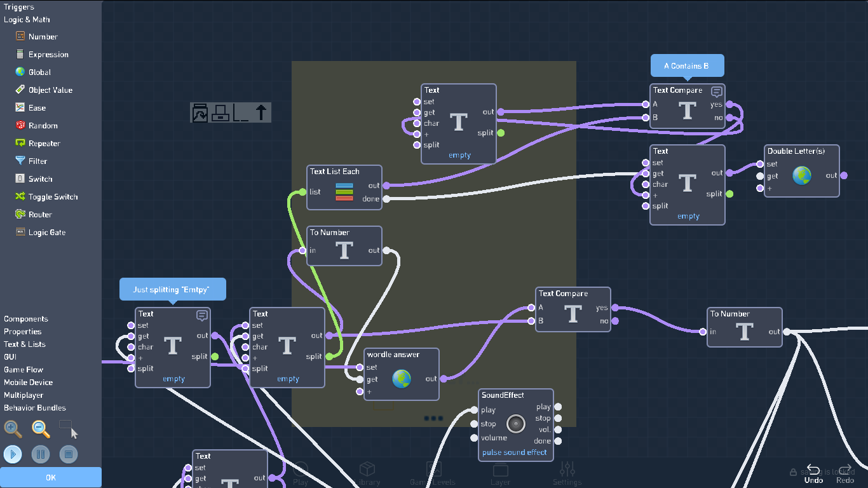Click the zoom out magnifier icon

pos(41,429)
